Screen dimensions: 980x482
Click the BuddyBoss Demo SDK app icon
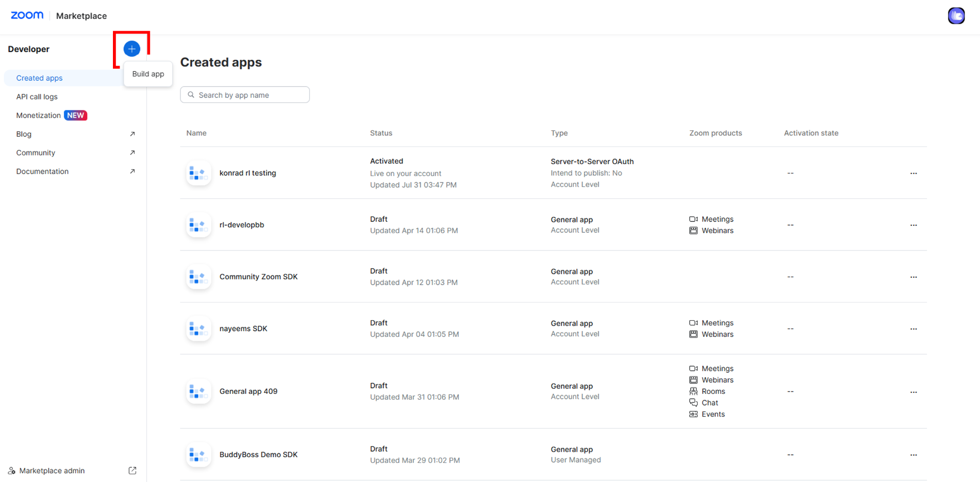click(199, 454)
